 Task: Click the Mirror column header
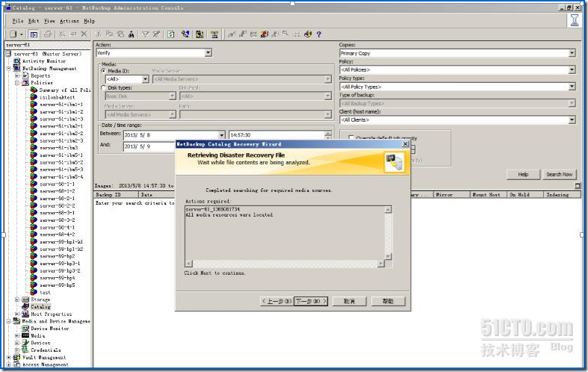pos(452,195)
